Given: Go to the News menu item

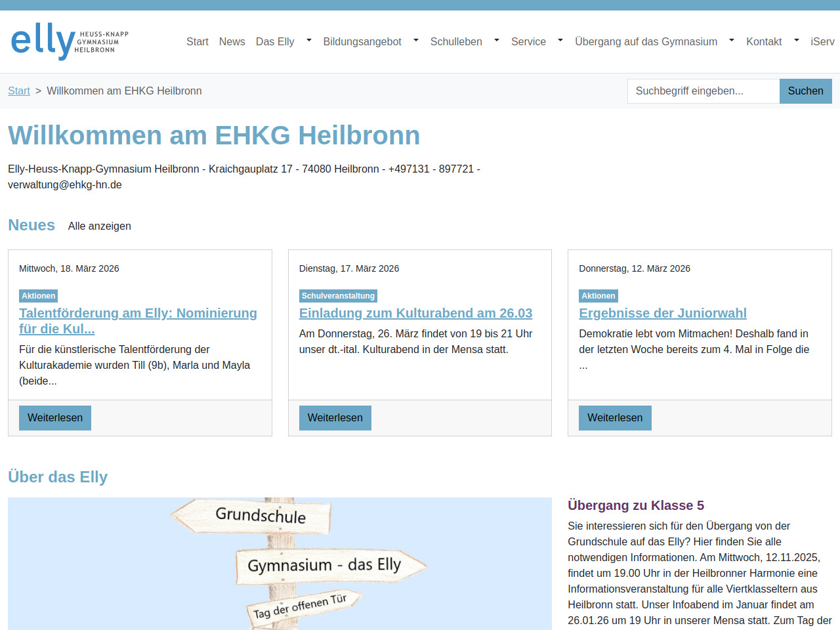Looking at the screenshot, I should coord(232,41).
